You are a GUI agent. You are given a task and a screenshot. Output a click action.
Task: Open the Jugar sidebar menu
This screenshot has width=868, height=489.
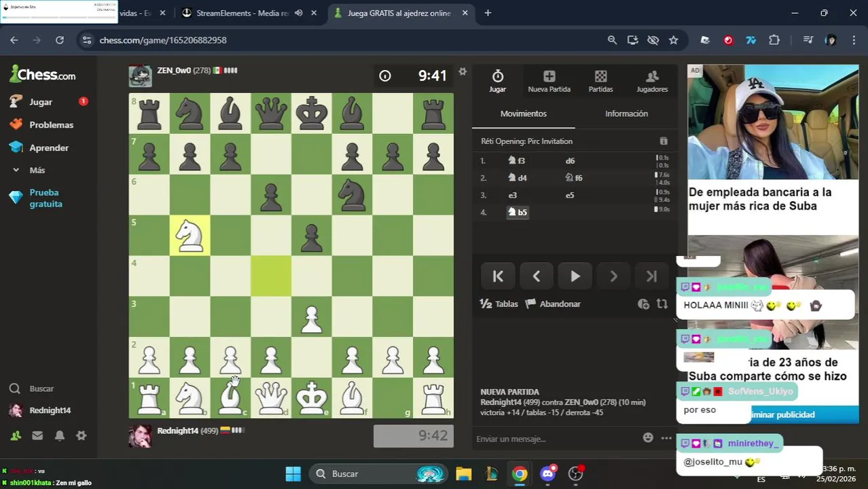pyautogui.click(x=41, y=102)
